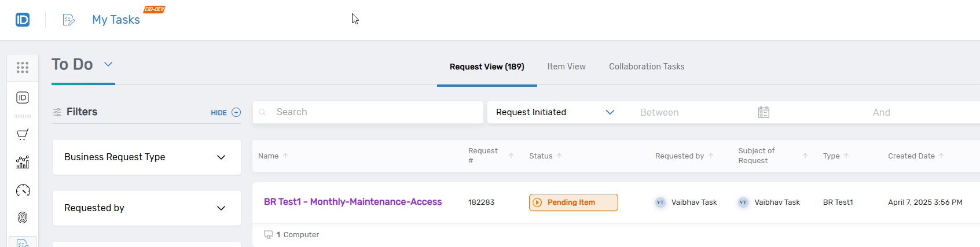This screenshot has height=247, width=980.
Task: Open the calendar date picker icon
Action: (764, 112)
